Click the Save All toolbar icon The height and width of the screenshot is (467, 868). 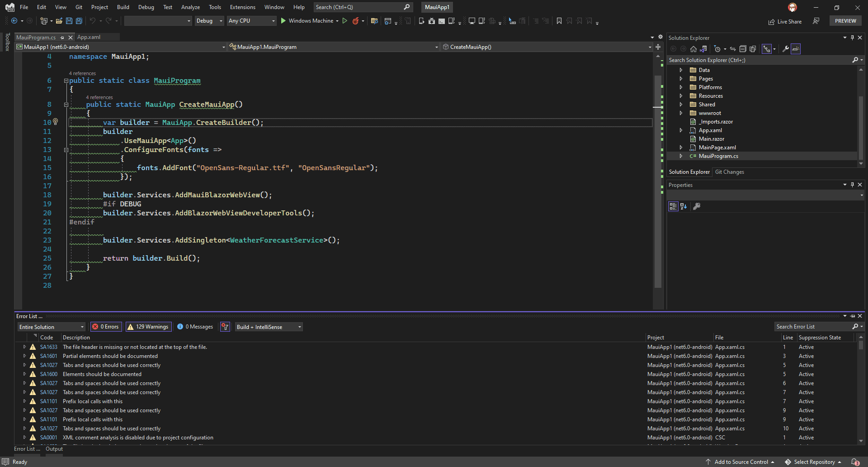[x=79, y=21]
